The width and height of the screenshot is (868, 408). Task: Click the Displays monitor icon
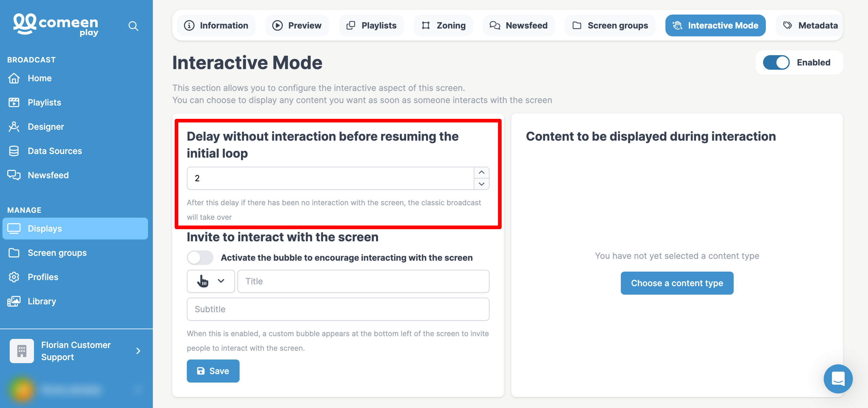pyautogui.click(x=14, y=229)
